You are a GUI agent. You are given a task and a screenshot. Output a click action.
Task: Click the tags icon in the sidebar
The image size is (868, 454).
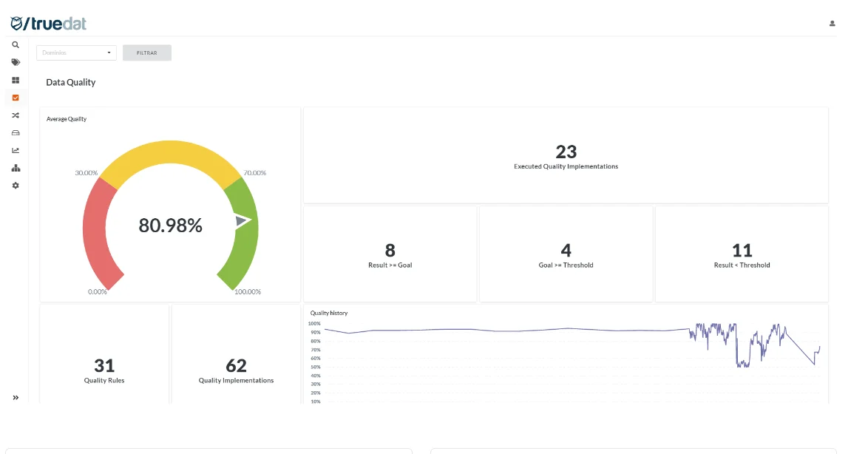coord(16,63)
